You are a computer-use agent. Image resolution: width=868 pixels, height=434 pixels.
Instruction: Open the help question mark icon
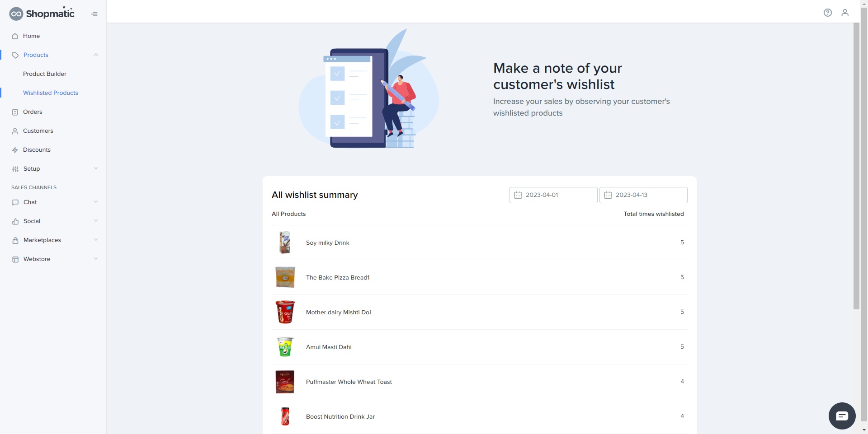pyautogui.click(x=828, y=13)
